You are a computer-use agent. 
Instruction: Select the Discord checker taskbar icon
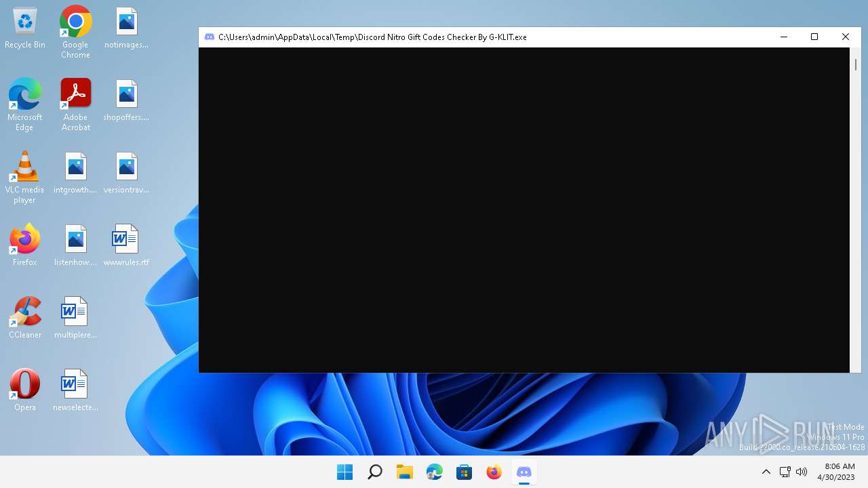click(524, 472)
